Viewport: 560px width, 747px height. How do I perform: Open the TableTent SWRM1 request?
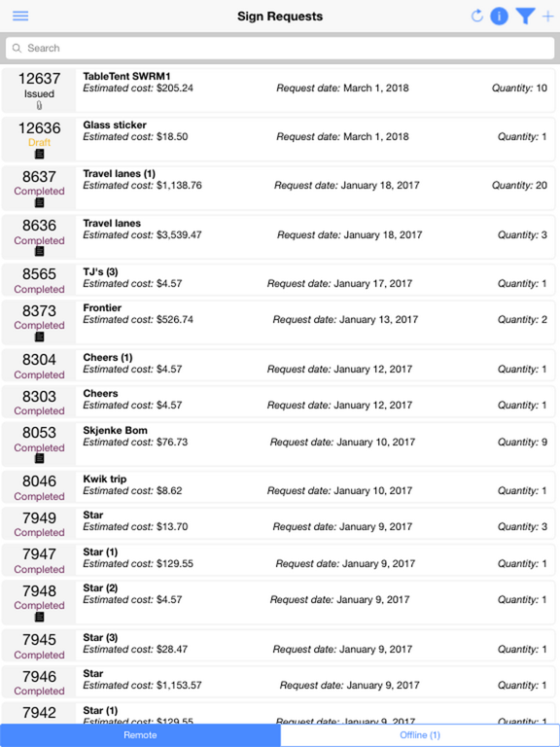pyautogui.click(x=279, y=90)
